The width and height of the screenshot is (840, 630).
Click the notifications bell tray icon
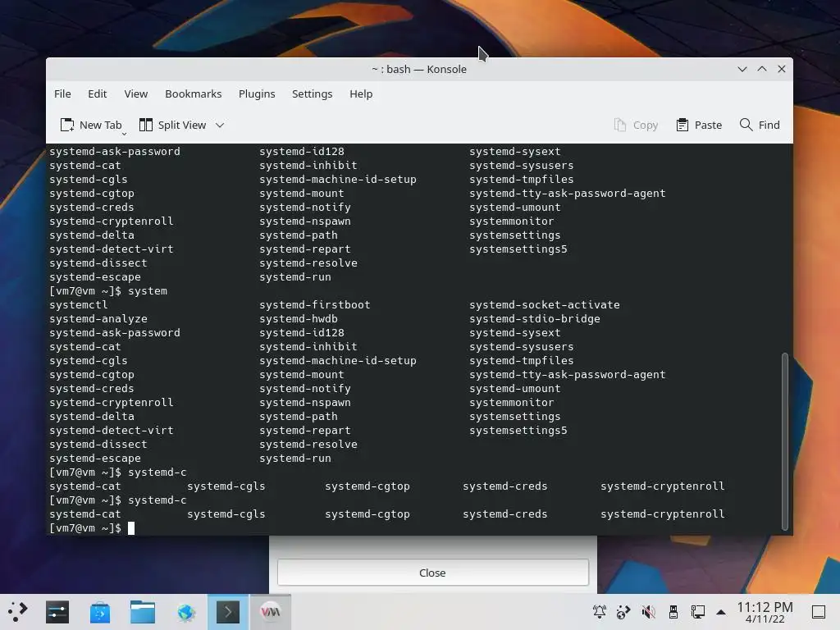(x=600, y=611)
